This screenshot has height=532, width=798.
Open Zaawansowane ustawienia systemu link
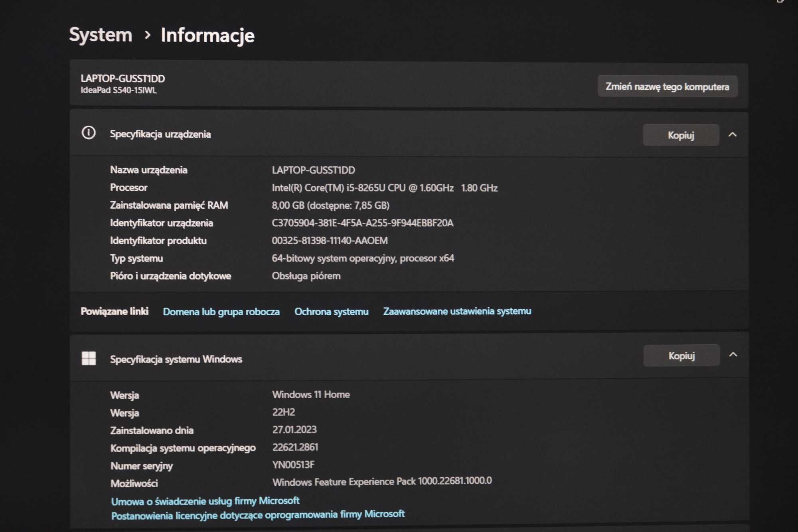point(457,311)
